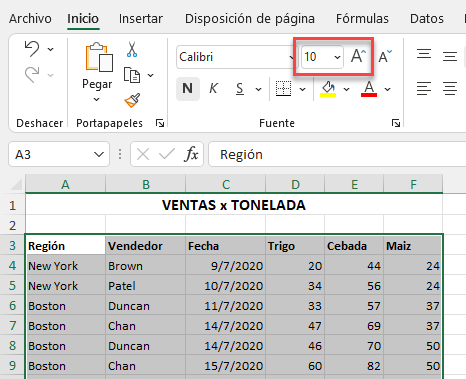Open the fill color dropdown arrow

346,89
